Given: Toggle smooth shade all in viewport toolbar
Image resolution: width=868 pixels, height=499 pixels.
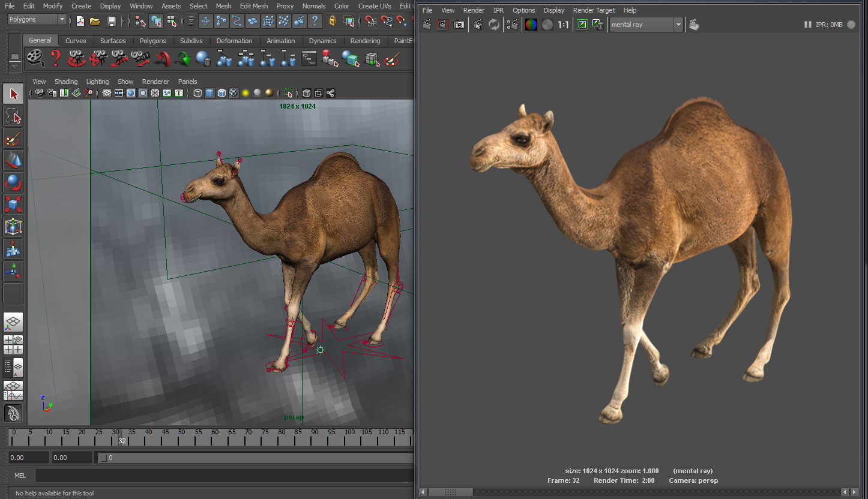Looking at the screenshot, I should tap(209, 93).
